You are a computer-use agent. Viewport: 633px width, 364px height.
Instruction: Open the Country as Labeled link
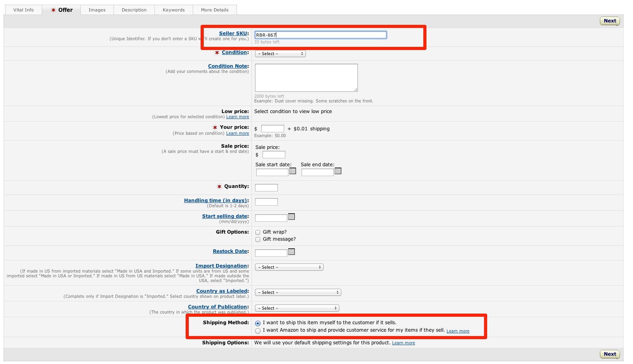(x=222, y=291)
